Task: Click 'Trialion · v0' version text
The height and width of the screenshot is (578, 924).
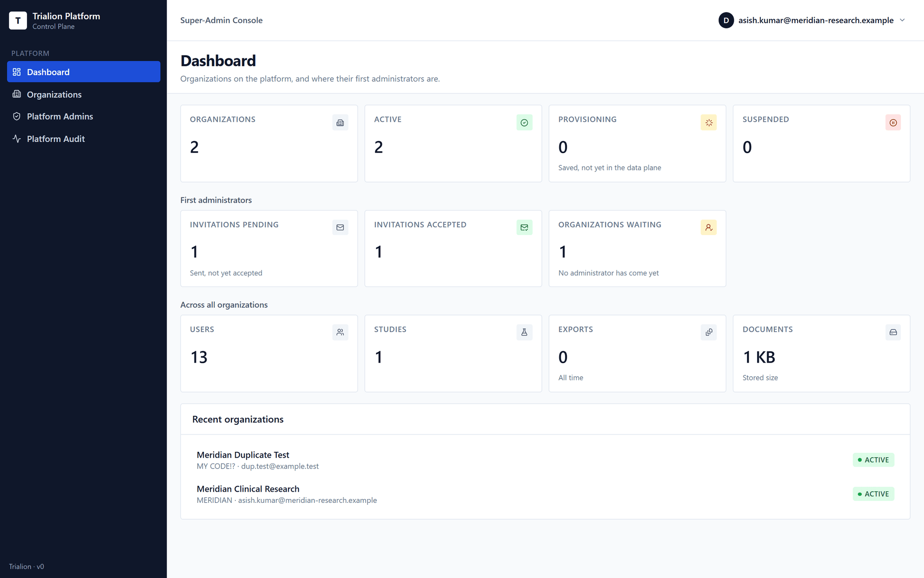Action: pos(26,566)
